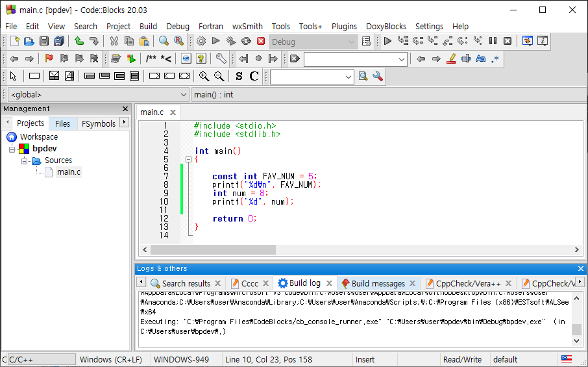This screenshot has width=588, height=367.
Task: Toggle selected text search icon
Action: [466, 58]
